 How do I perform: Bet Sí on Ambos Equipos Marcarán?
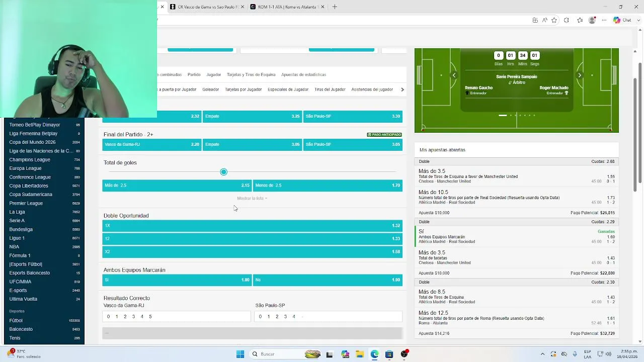pyautogui.click(x=177, y=280)
